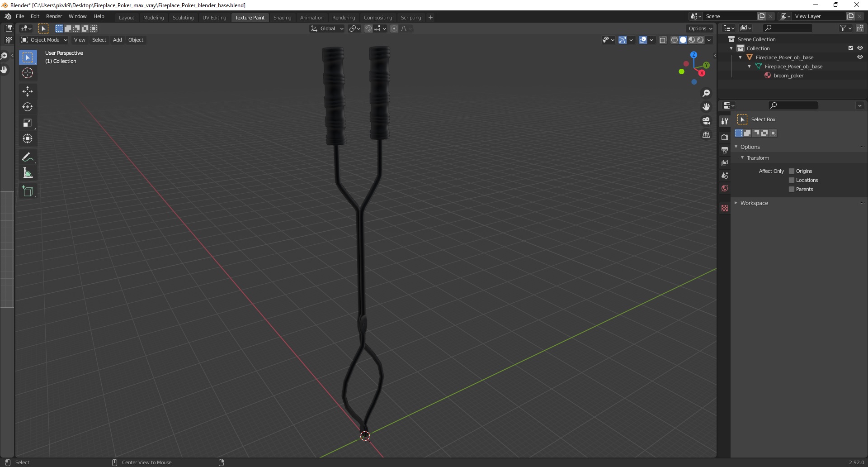868x467 pixels.
Task: Toggle X-Ray display button
Action: click(663, 40)
